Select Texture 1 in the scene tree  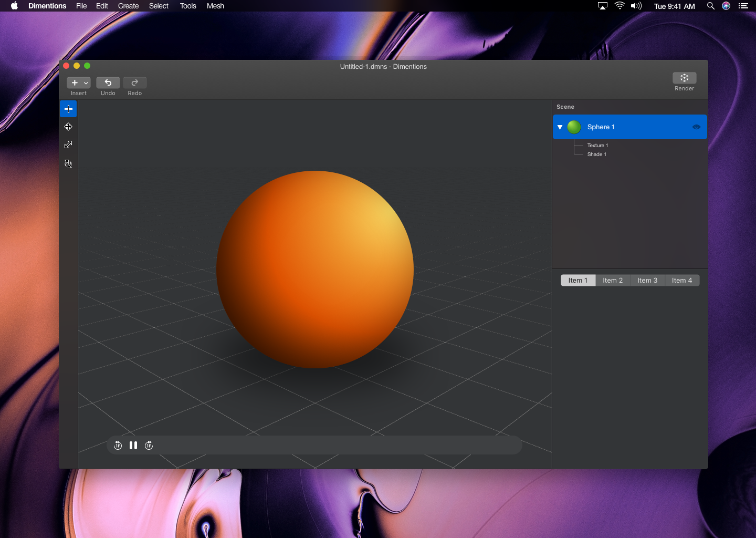[x=597, y=146]
